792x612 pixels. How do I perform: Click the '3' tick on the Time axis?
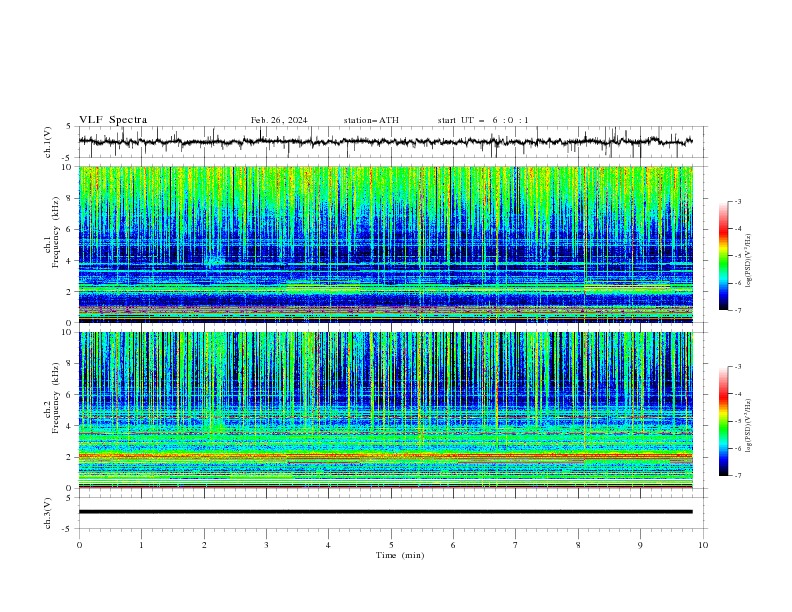coord(266,545)
